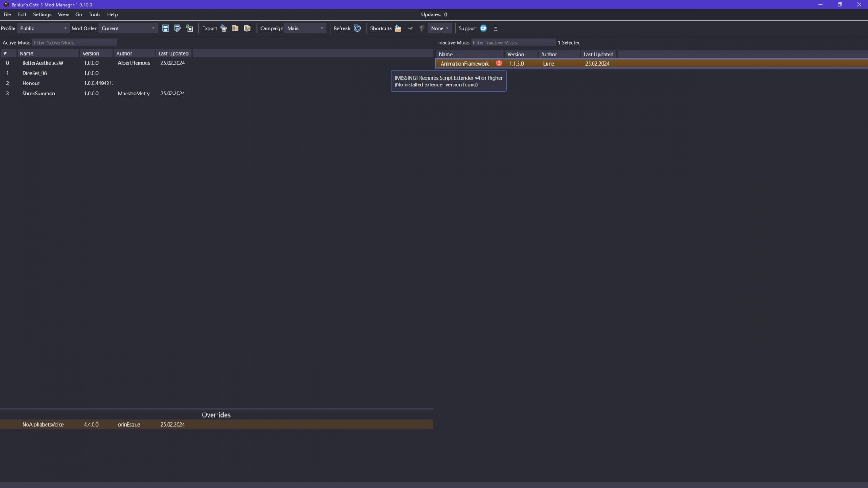Screen dimensions: 868x488
Task: Select NoAlphabetsVoice in Overrides
Action: tap(43, 424)
